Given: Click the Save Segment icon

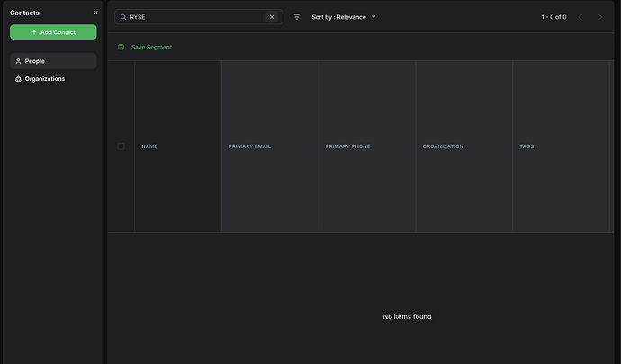Looking at the screenshot, I should [121, 47].
